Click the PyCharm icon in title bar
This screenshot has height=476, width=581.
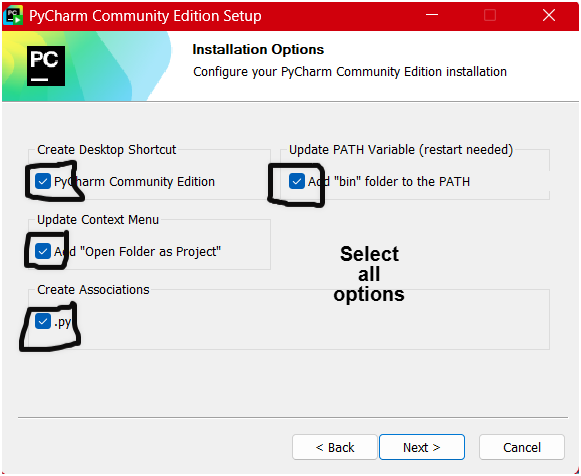coord(13,16)
